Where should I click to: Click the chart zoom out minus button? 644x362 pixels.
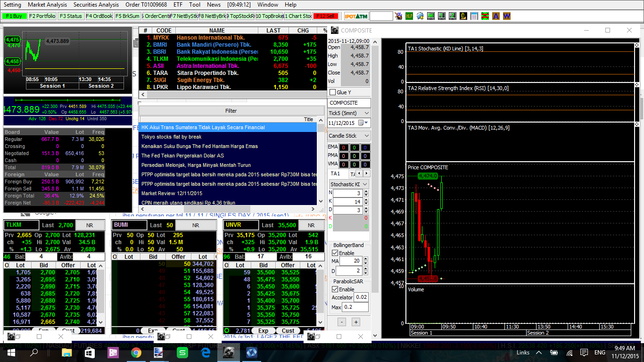click(x=342, y=322)
